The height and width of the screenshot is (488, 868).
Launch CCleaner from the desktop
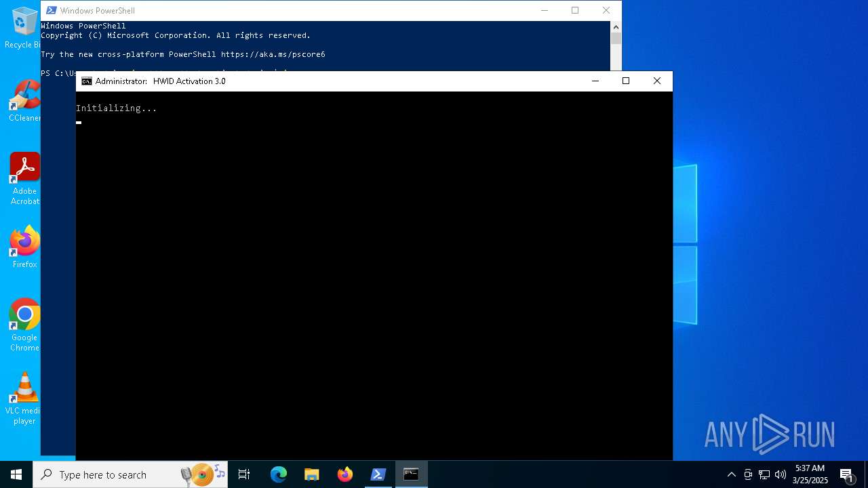[x=24, y=102]
